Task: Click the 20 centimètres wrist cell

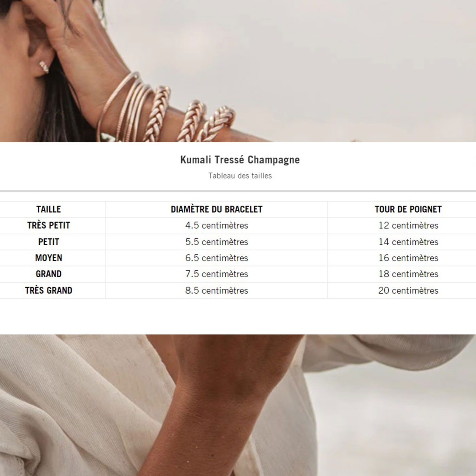Action: (408, 290)
